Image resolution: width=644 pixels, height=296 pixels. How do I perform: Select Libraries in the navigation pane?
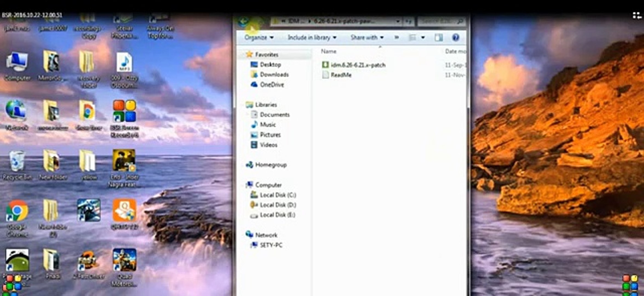262,104
